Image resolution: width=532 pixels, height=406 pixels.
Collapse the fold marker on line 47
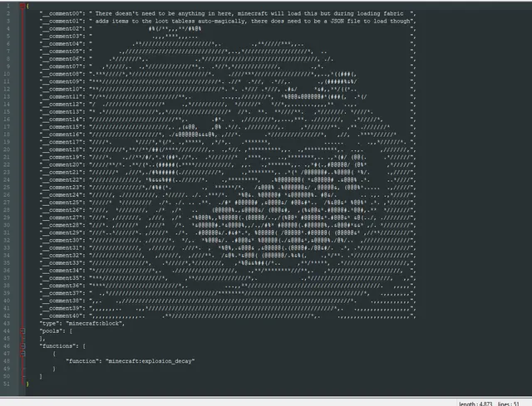pos(22,354)
